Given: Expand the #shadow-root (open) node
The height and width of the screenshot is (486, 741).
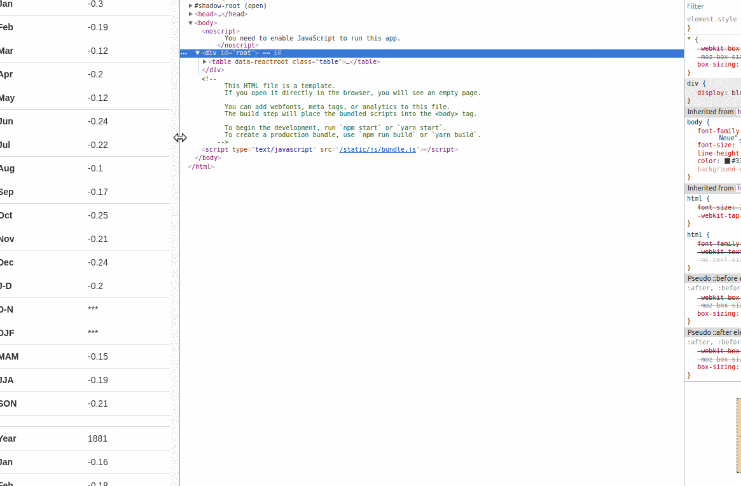Looking at the screenshot, I should pos(191,6).
